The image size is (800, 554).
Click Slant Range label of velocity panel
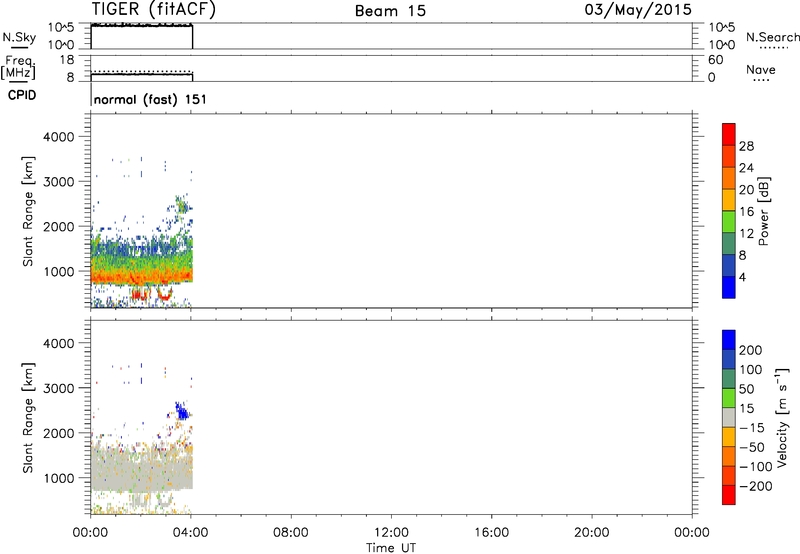pyautogui.click(x=28, y=418)
